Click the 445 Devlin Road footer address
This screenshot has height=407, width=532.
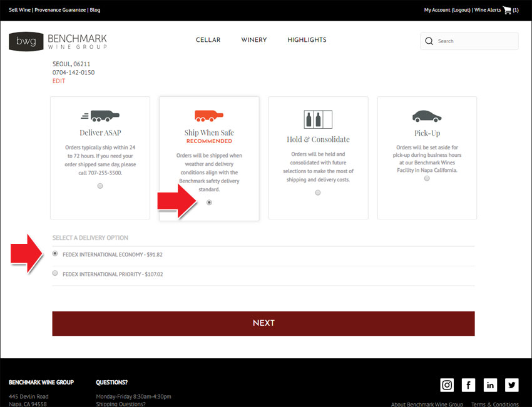pos(29,396)
